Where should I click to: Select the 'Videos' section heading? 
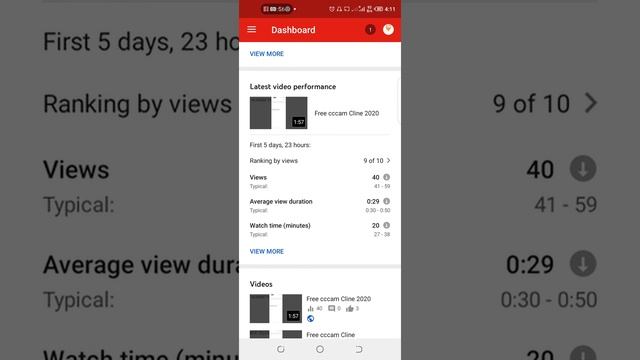click(x=261, y=284)
